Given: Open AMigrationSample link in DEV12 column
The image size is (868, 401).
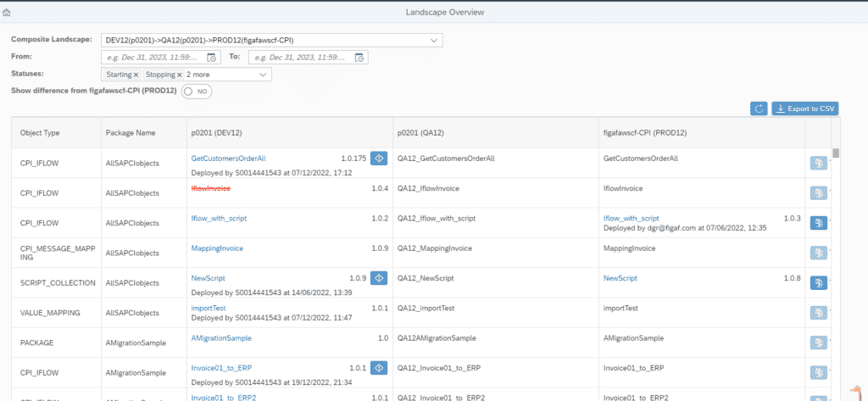Looking at the screenshot, I should tap(221, 338).
